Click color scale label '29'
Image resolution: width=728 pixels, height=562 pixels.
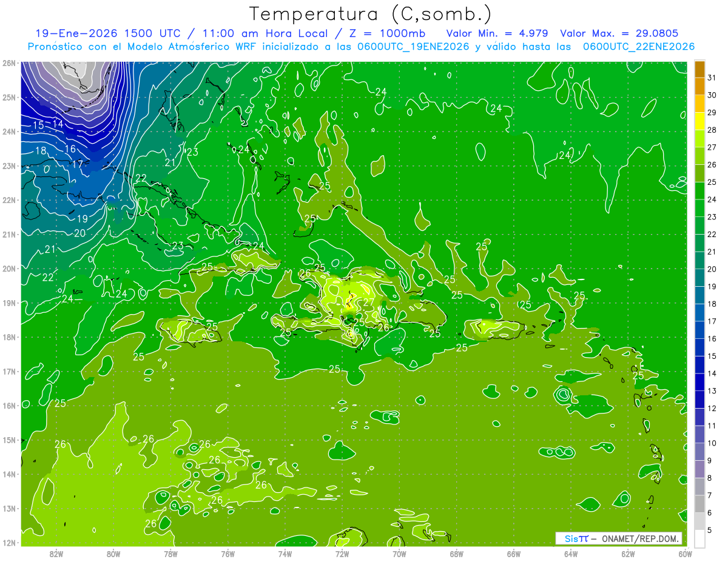[x=712, y=113]
